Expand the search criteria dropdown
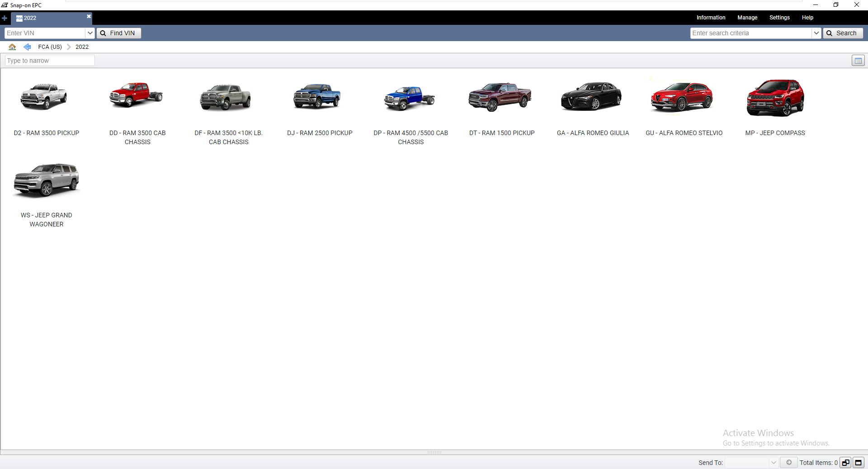This screenshot has height=469, width=868. [816, 33]
